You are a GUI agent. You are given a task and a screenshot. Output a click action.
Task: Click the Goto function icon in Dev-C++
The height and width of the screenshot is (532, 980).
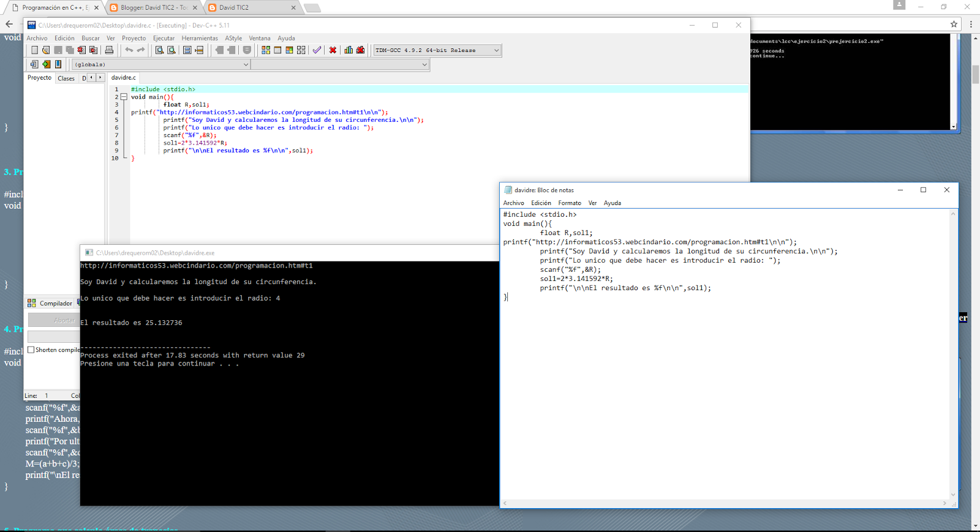[187, 50]
